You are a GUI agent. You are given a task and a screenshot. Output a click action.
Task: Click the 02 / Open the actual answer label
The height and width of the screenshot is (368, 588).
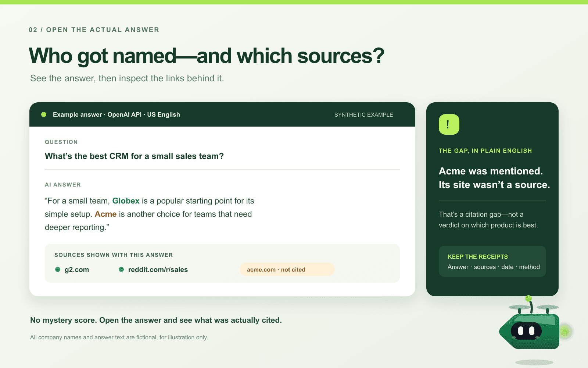click(94, 30)
